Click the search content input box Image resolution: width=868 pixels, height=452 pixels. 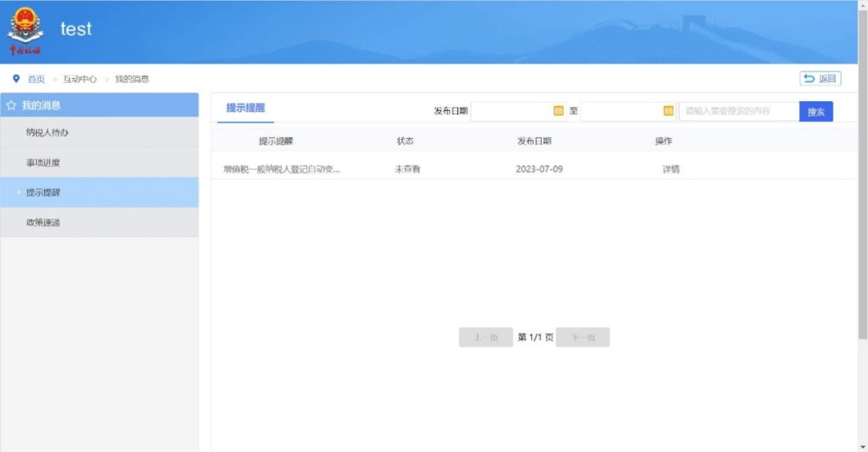point(738,111)
